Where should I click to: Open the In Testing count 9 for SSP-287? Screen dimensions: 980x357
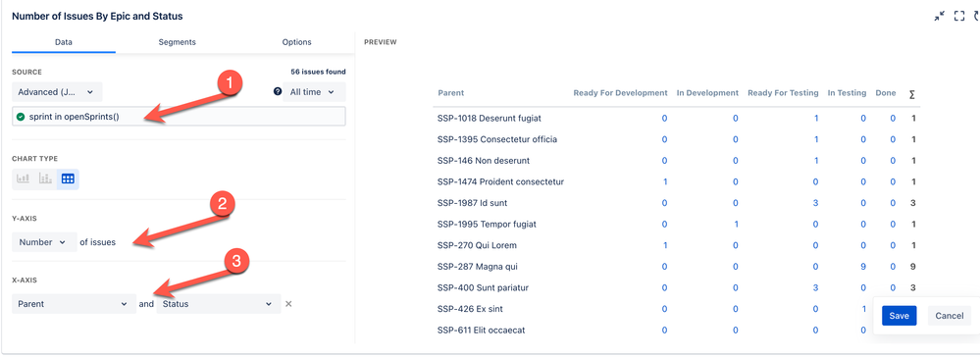pyautogui.click(x=863, y=267)
